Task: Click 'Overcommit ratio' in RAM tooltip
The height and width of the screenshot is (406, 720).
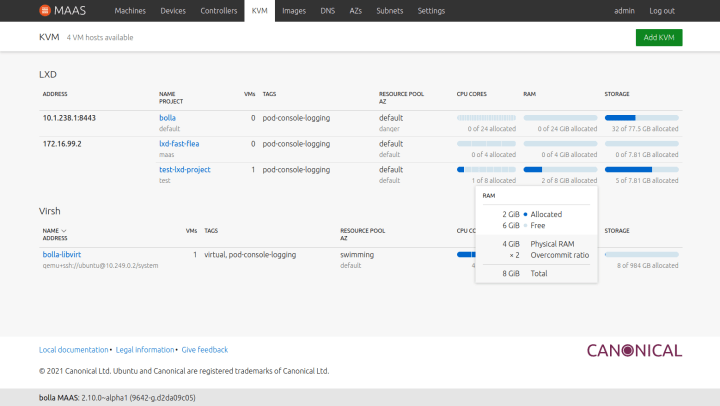Action: (x=559, y=255)
